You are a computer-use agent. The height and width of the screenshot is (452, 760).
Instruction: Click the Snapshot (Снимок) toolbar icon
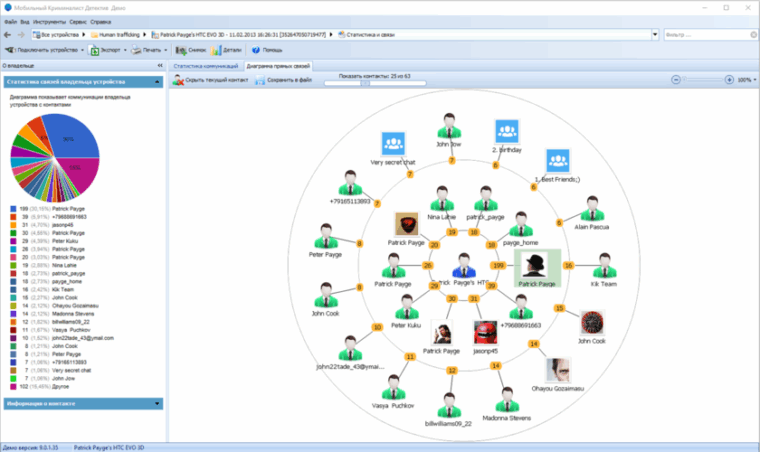(191, 49)
